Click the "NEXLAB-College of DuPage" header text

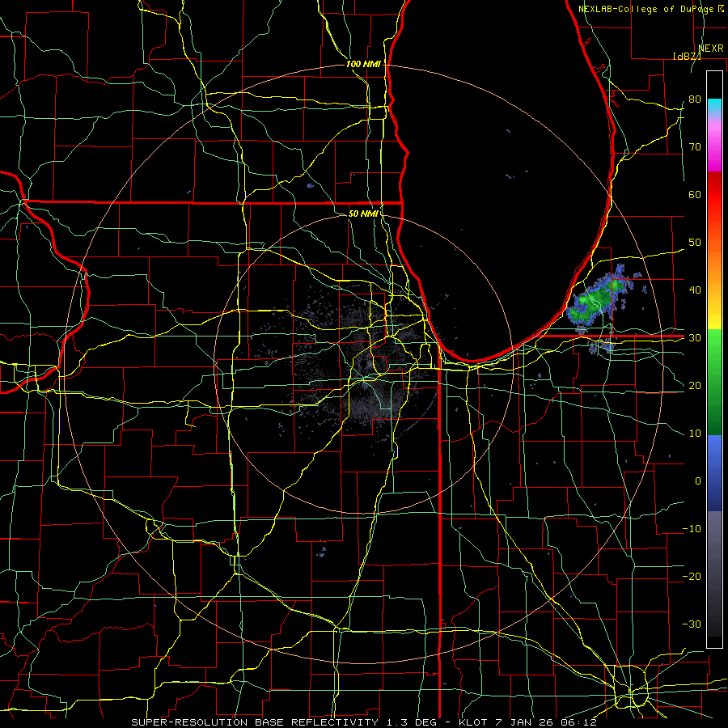(646, 9)
